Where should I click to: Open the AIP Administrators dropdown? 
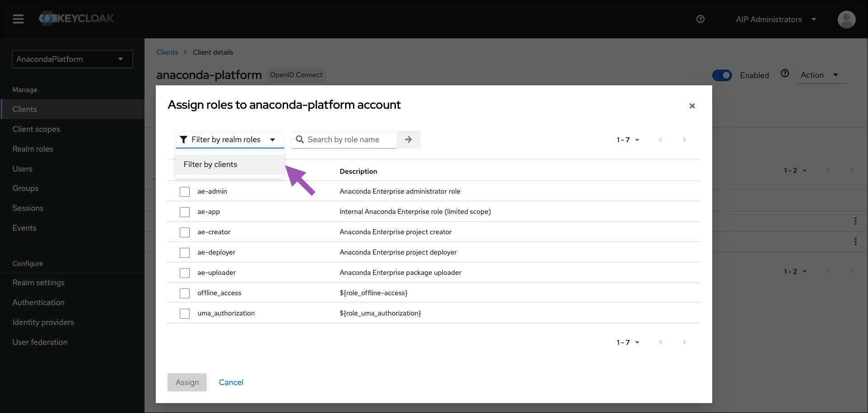(x=776, y=19)
